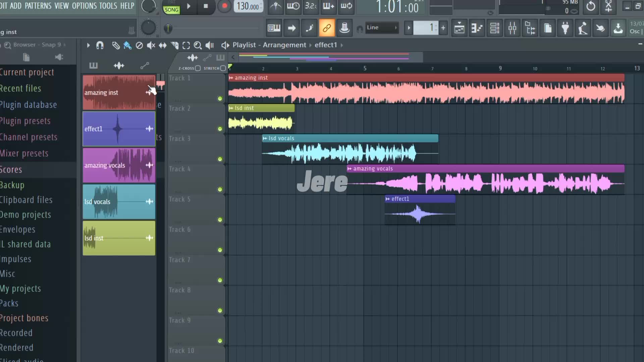Screen dimensions: 644x362
Task: Open the playlist menu arrow
Action: tap(88, 45)
